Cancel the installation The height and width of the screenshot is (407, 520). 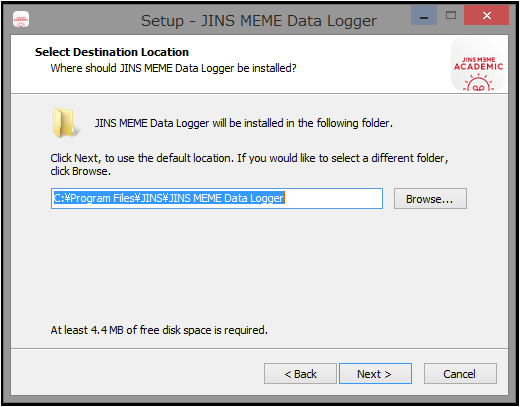[460, 374]
